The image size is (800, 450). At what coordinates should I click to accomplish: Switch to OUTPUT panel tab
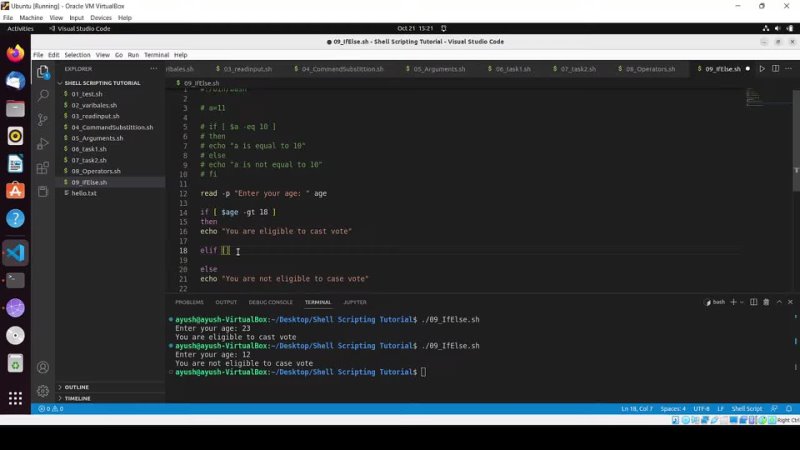point(226,302)
